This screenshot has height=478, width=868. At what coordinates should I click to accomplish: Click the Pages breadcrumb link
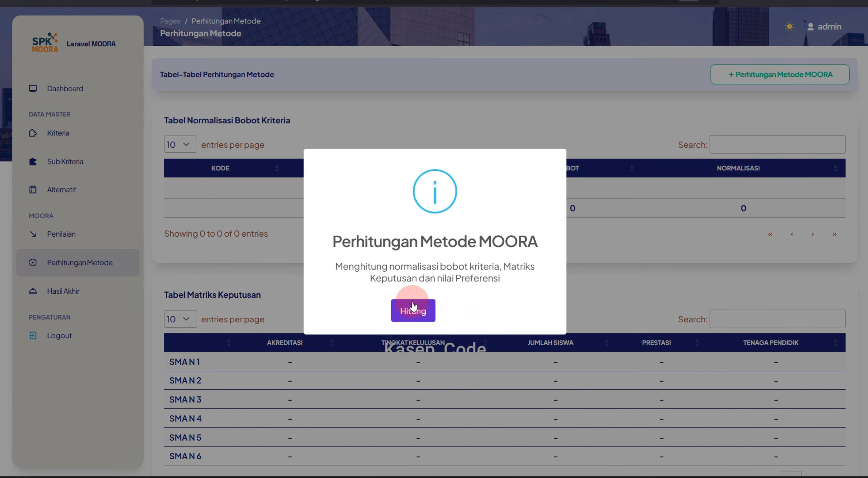click(170, 21)
